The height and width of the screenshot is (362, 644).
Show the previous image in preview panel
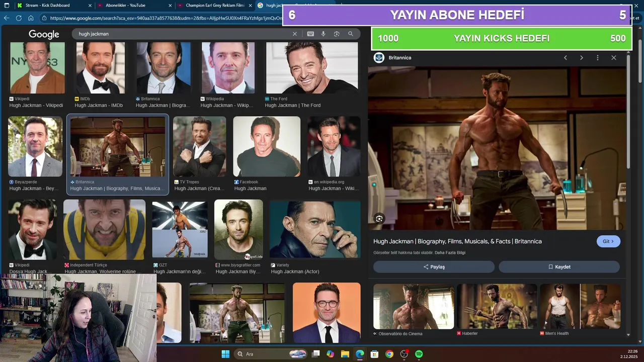(566, 58)
